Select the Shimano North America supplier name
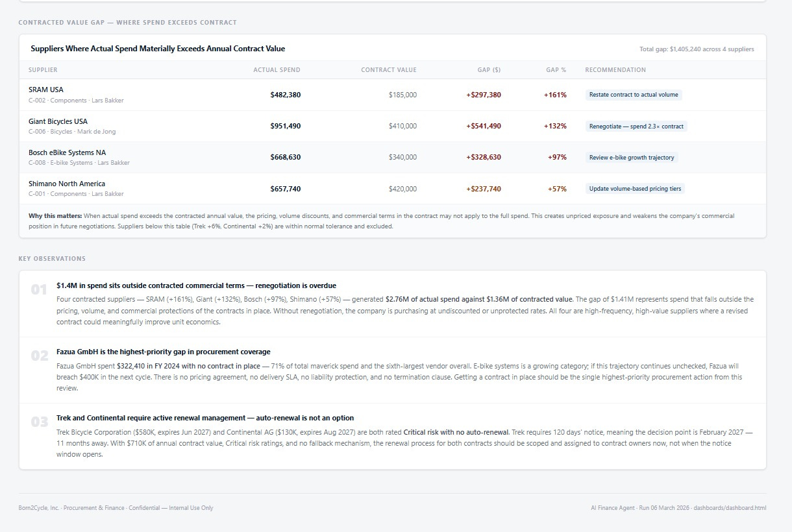Screen dimensions: 792x532 pyautogui.click(x=67, y=184)
